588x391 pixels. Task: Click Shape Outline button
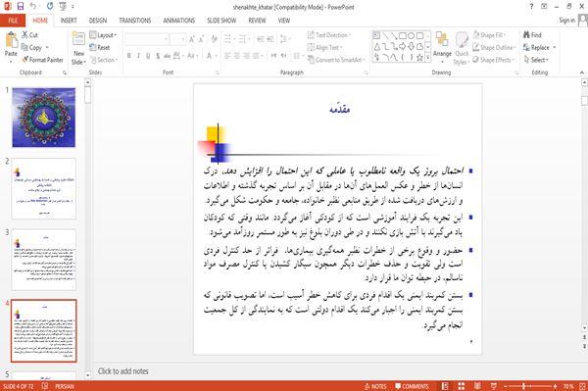click(x=495, y=48)
